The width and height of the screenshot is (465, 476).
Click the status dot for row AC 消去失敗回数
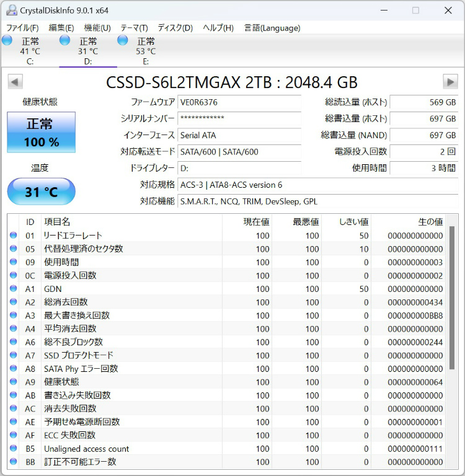pyautogui.click(x=14, y=408)
